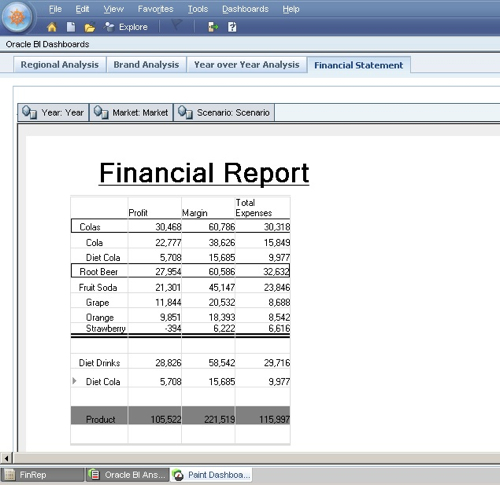
Task: Open the Market point-of-view selector
Action: (x=131, y=112)
